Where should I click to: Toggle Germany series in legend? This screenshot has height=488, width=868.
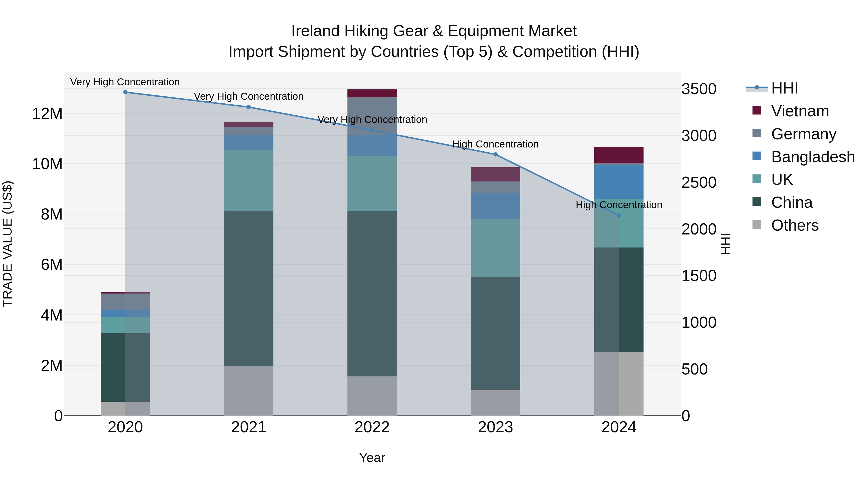pos(794,134)
